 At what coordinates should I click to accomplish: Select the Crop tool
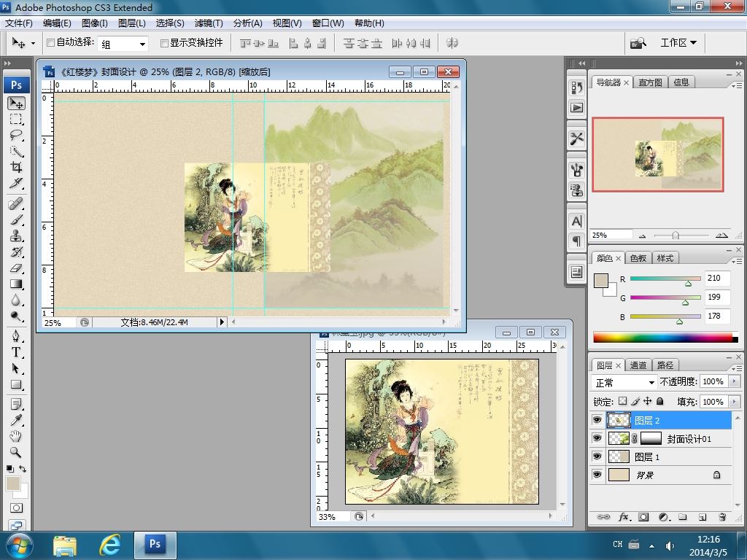[16, 167]
